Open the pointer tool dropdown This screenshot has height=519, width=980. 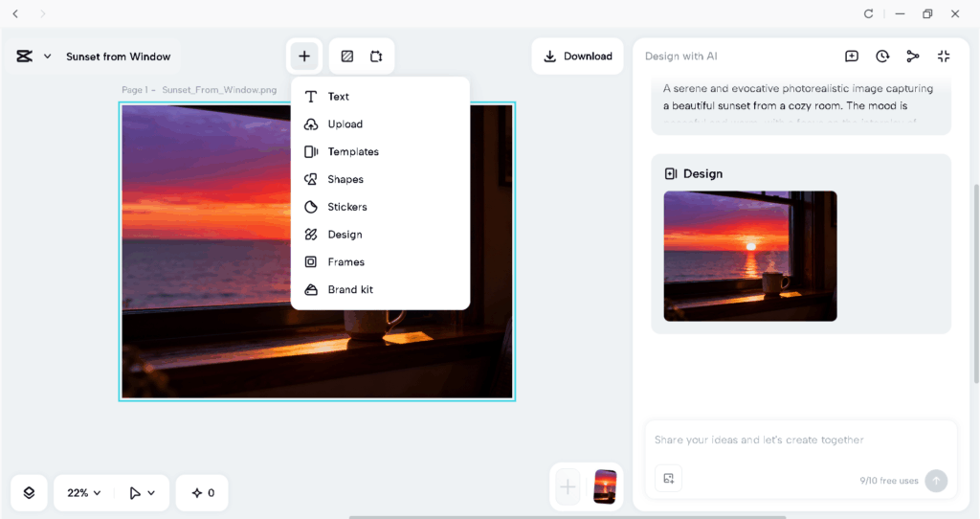[x=142, y=493]
